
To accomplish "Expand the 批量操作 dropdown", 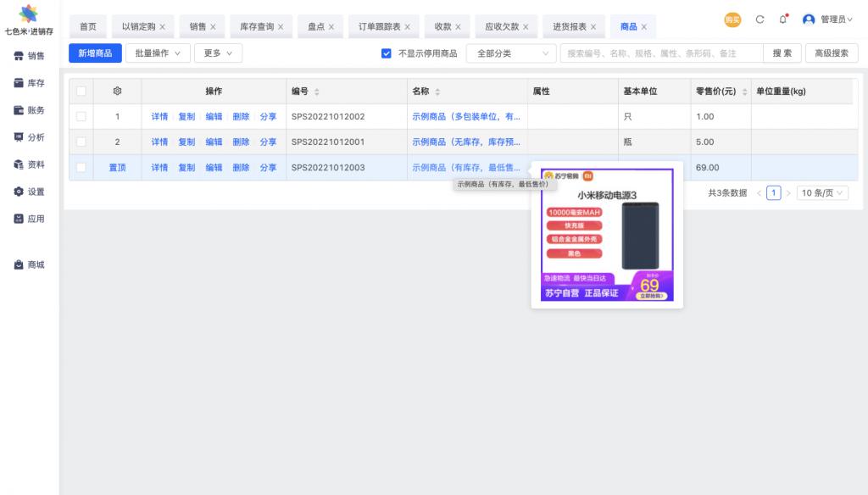I will pos(158,53).
